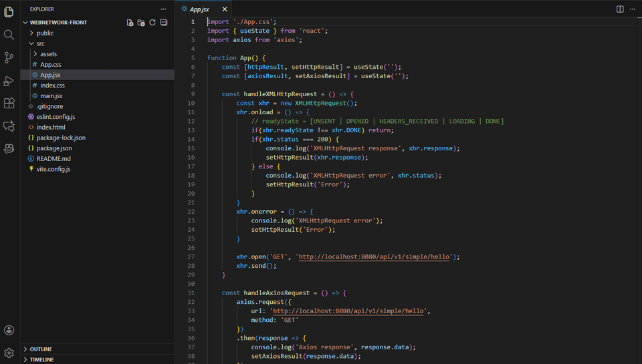Open the Extensions view

click(9, 104)
